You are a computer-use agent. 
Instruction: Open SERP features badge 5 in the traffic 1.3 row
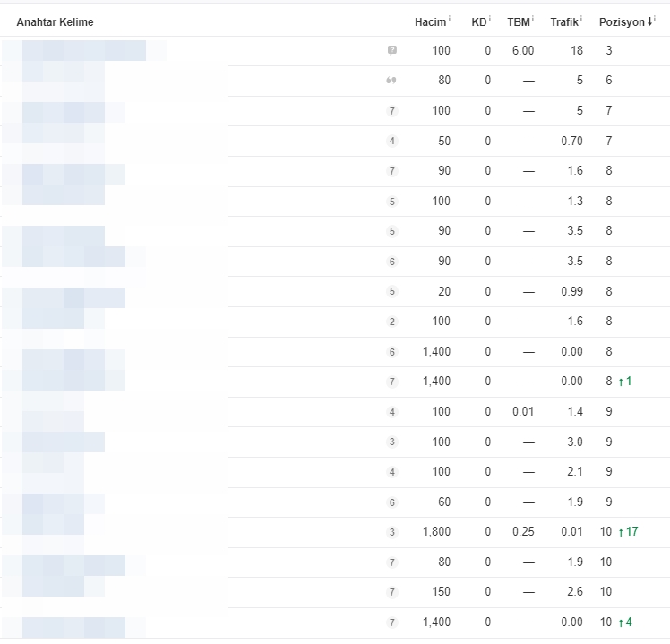point(391,202)
